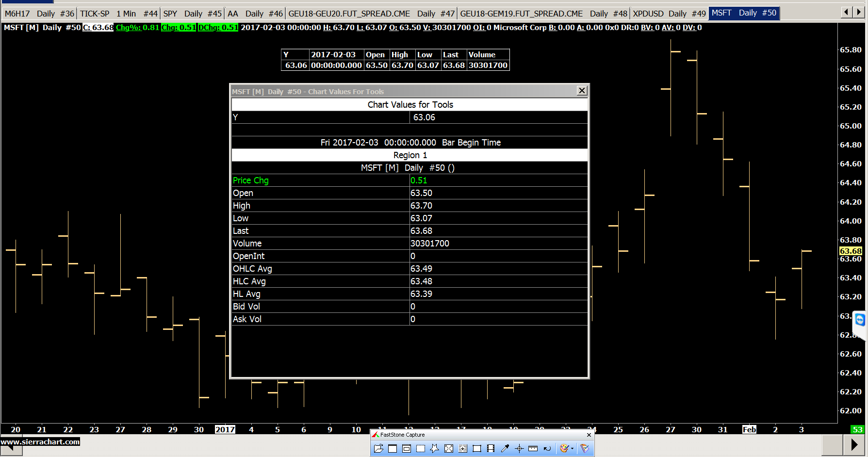Screen dimensions: 868x457
Task: Capture window or object with FastStone
Action: click(x=407, y=448)
